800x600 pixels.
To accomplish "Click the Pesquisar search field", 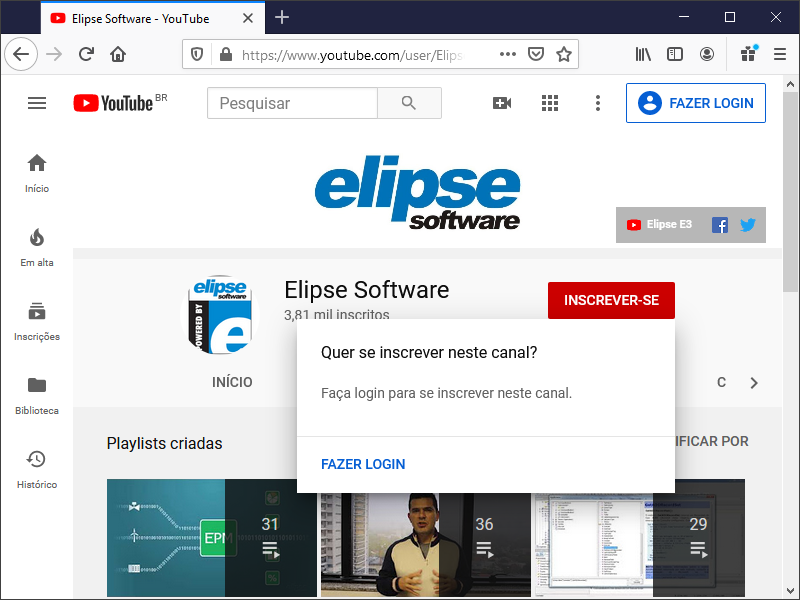I will (292, 103).
